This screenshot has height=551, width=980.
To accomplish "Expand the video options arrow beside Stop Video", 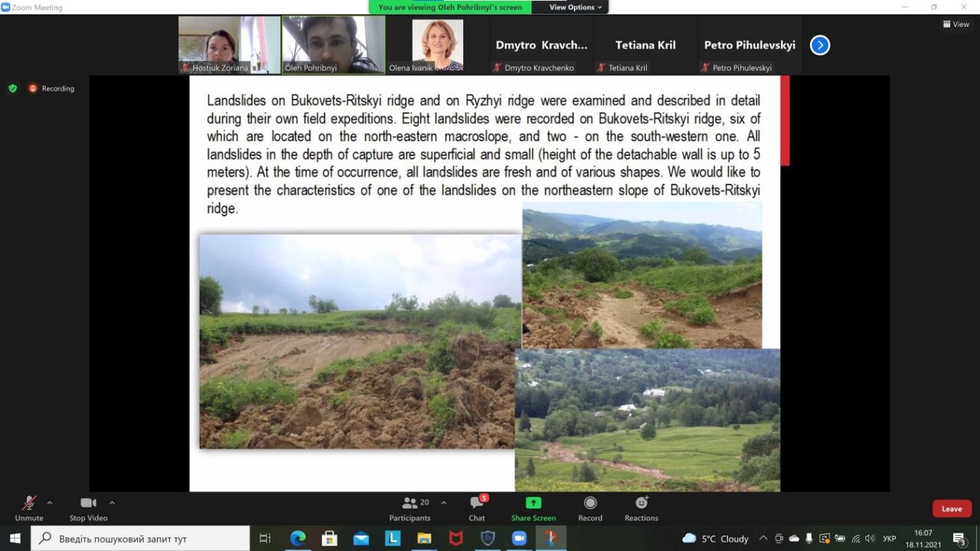I will click(112, 503).
